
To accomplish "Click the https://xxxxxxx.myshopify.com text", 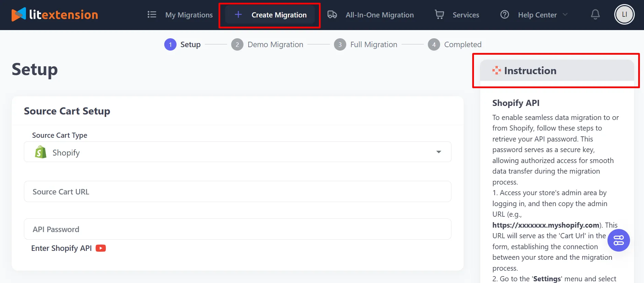I will [546, 225].
